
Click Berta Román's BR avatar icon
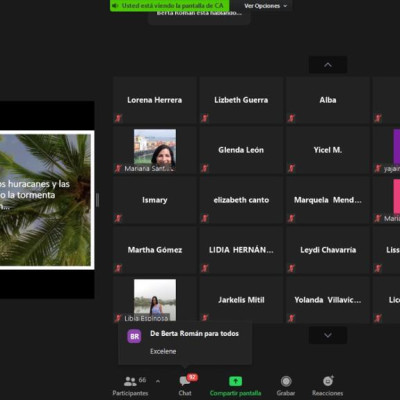134,336
